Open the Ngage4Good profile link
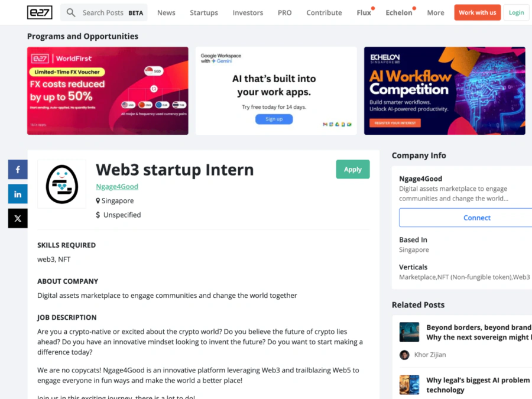This screenshot has width=532, height=399. 116,186
